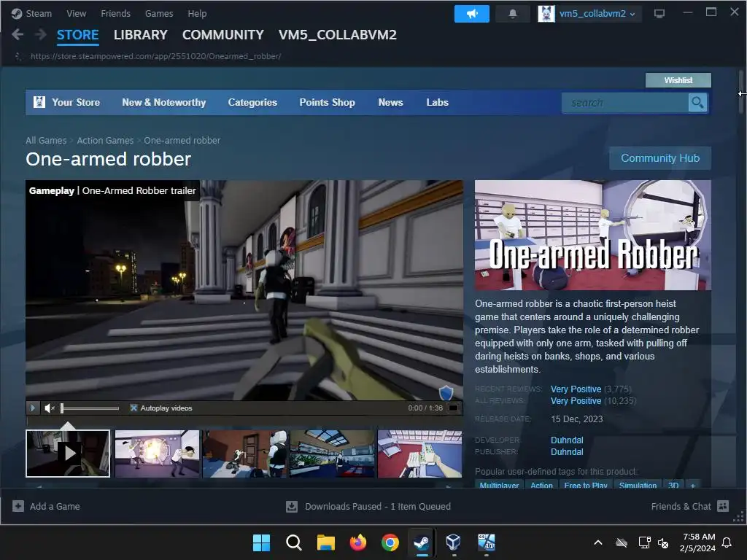Screen dimensions: 747x560
Task: Expand the vm5_collabvm2 account dropdown
Action: pos(632,15)
